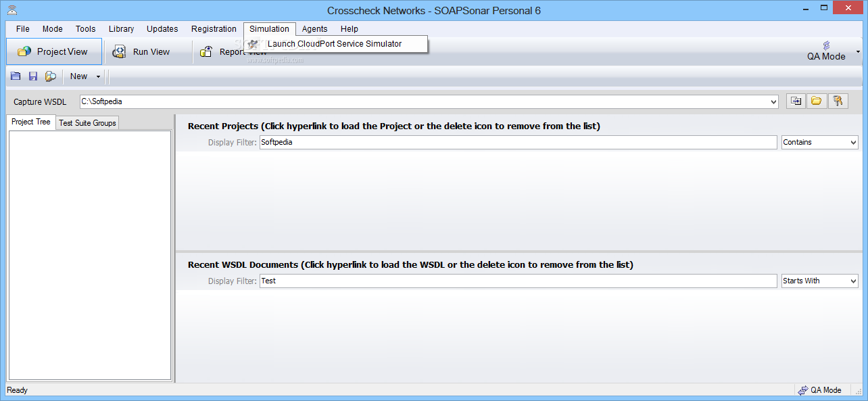Image resolution: width=868 pixels, height=401 pixels.
Task: Open the File menu
Action: [x=23, y=29]
